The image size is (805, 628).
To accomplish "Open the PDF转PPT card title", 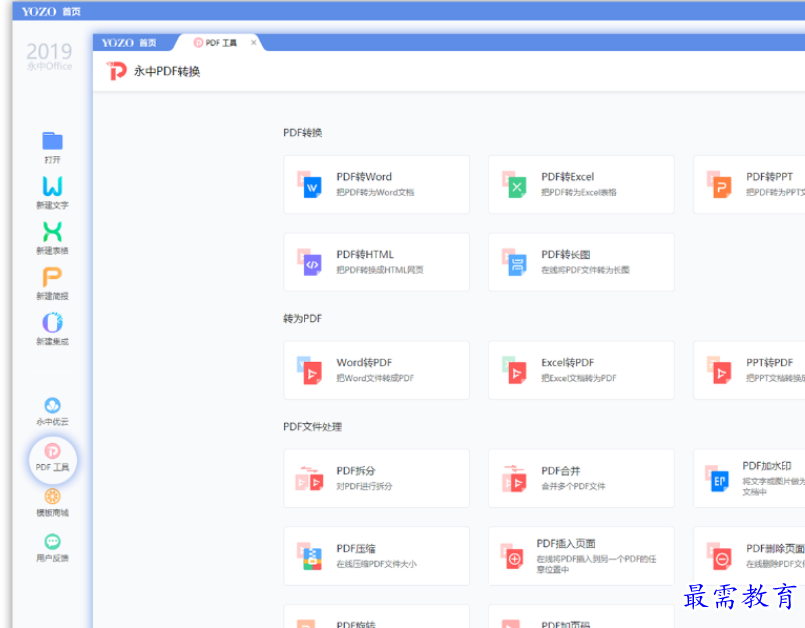I will (770, 177).
